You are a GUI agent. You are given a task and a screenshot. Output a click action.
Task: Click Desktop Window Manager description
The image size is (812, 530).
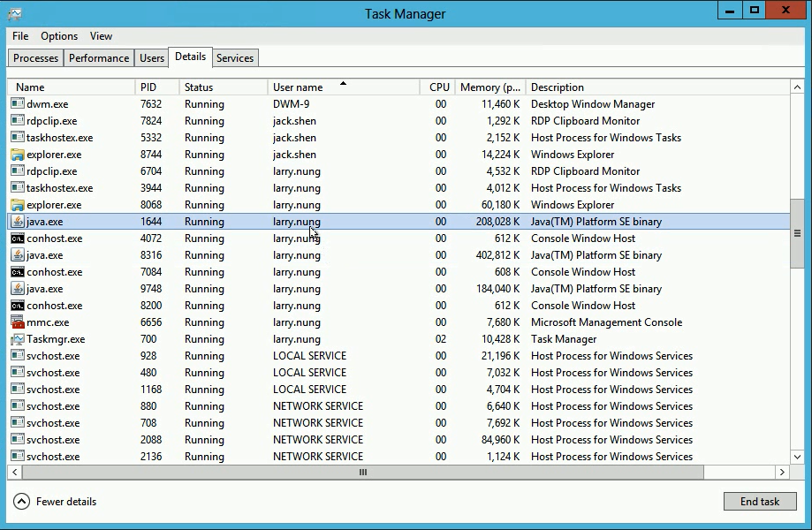[592, 104]
